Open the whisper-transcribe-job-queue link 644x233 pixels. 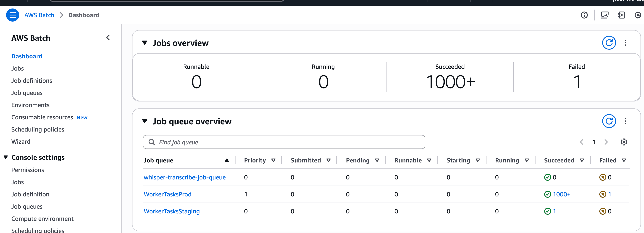click(x=185, y=177)
